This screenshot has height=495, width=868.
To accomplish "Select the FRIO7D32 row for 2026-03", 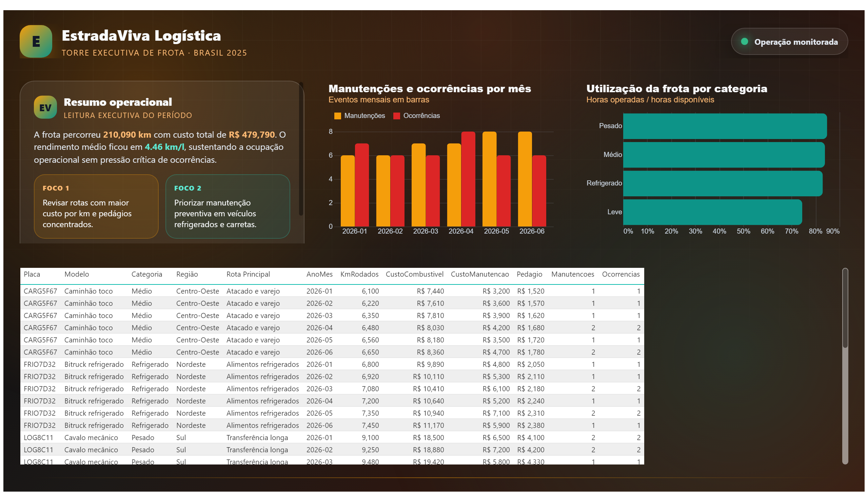I will [332, 389].
